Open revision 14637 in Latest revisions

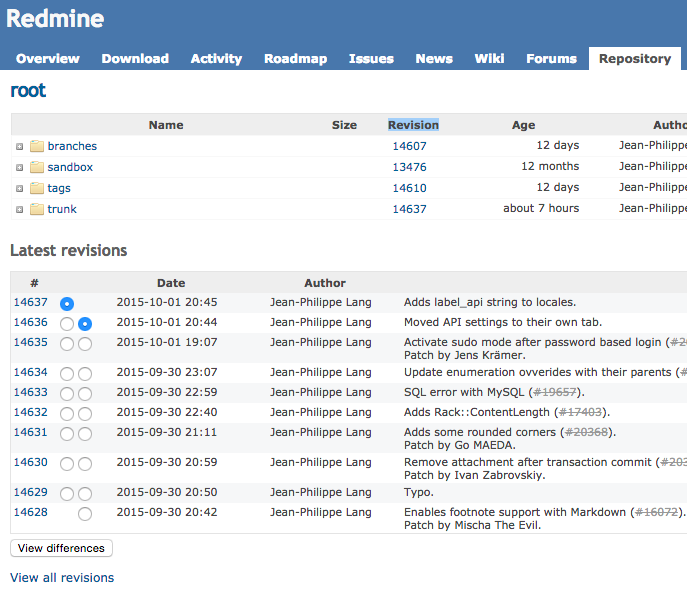pyautogui.click(x=30, y=302)
